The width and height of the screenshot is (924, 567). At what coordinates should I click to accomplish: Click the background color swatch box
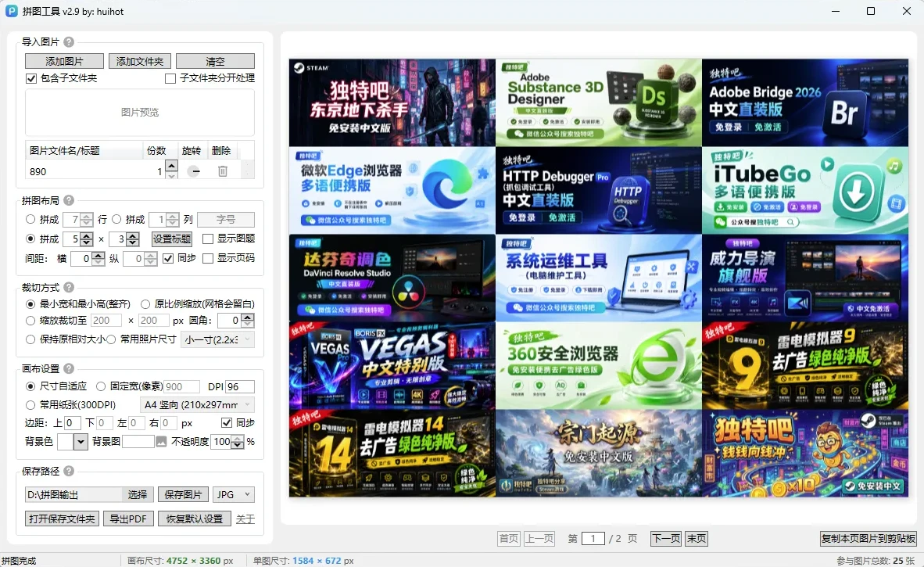(x=66, y=441)
